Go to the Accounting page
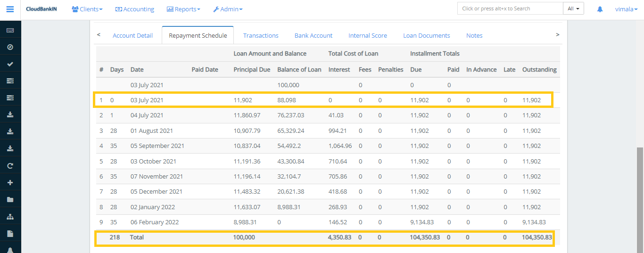Screen dimensions: 644x253 pyautogui.click(x=135, y=9)
